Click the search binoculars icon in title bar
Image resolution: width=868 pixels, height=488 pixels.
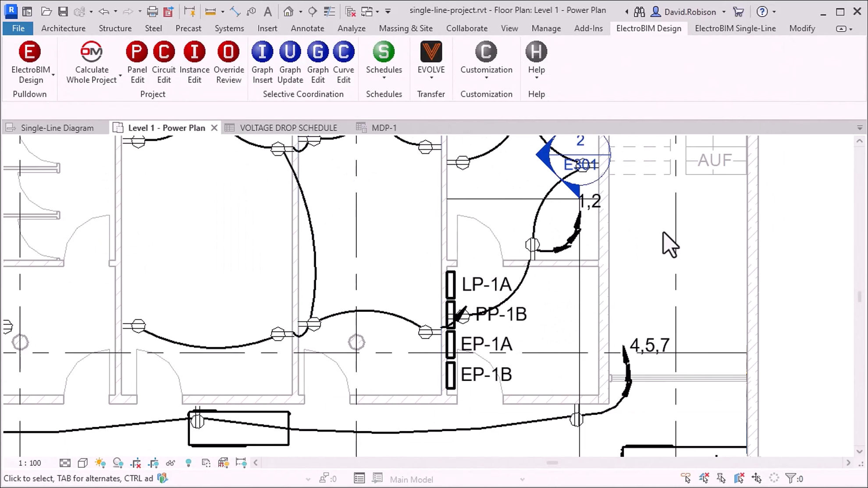coord(639,12)
